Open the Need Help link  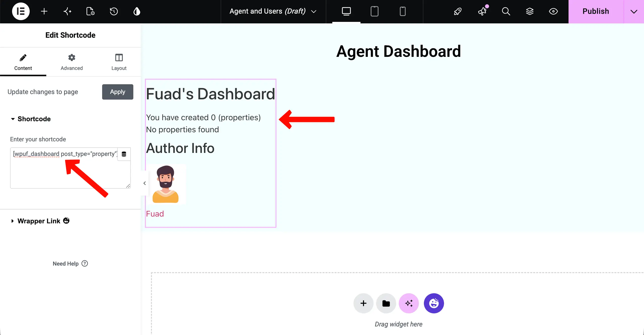coord(70,264)
